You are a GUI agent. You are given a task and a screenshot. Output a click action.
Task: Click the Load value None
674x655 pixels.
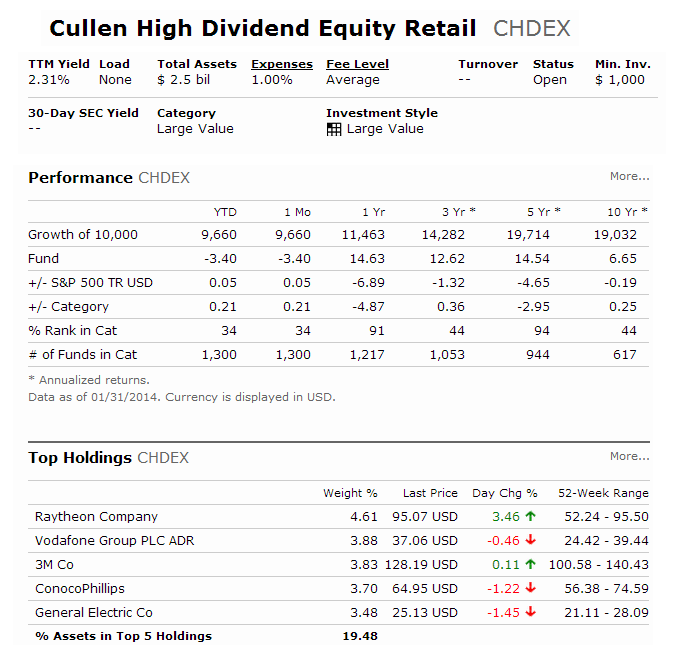click(x=115, y=80)
